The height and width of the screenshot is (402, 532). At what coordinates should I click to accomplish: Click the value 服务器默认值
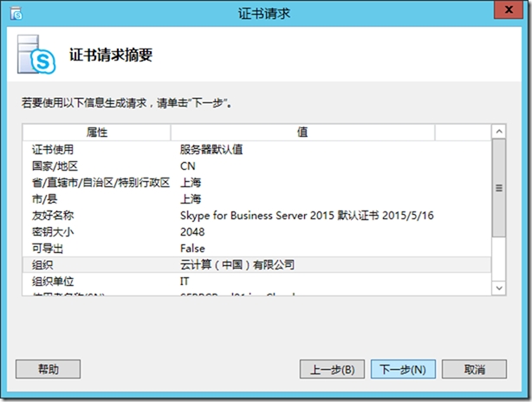click(211, 149)
